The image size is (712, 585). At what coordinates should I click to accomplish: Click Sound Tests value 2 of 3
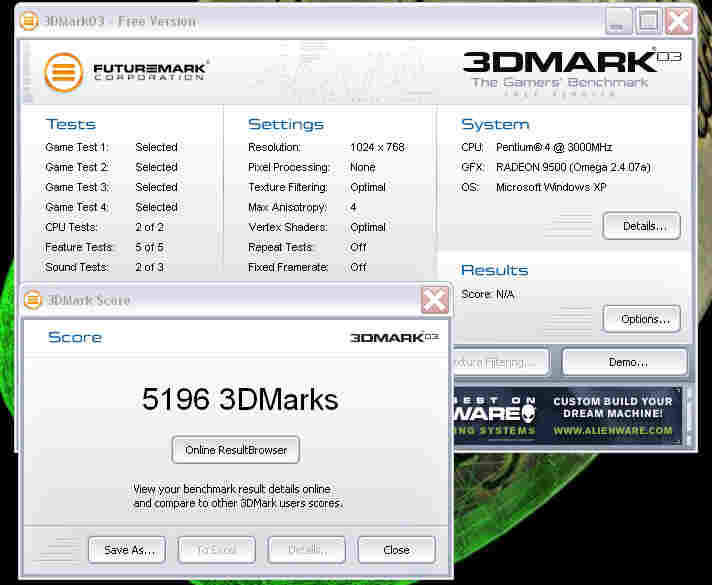pos(149,267)
